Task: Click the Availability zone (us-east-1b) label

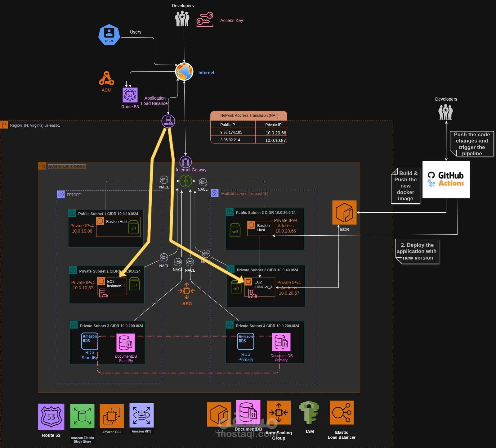Action: (244, 194)
